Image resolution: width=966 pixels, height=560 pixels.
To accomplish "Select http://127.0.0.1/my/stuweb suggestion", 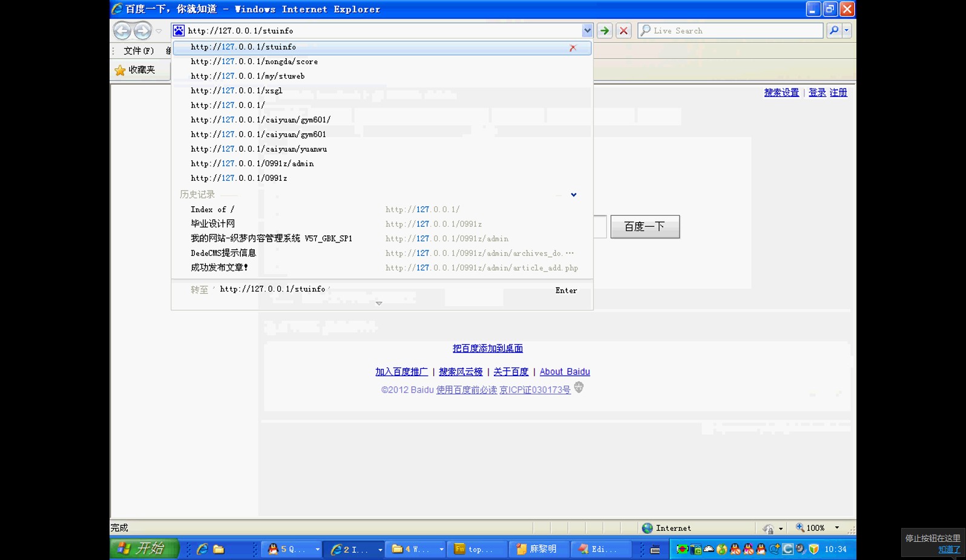I will tap(382, 76).
